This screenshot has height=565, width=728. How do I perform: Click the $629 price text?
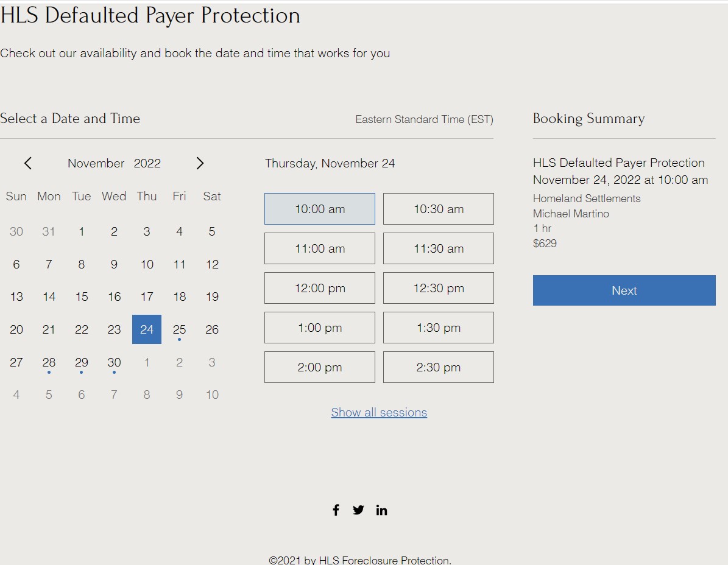coord(545,243)
